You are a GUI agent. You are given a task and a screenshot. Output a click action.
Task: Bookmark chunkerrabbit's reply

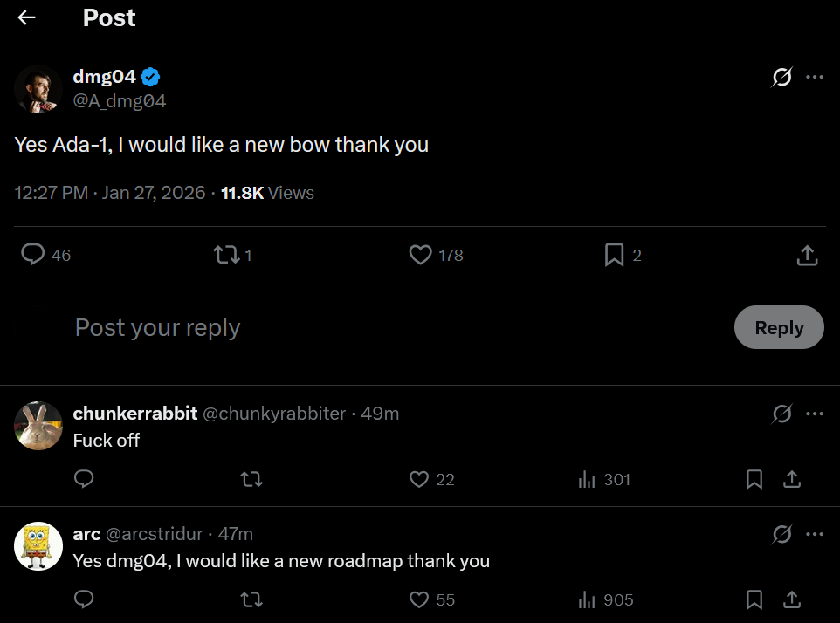[x=754, y=479]
